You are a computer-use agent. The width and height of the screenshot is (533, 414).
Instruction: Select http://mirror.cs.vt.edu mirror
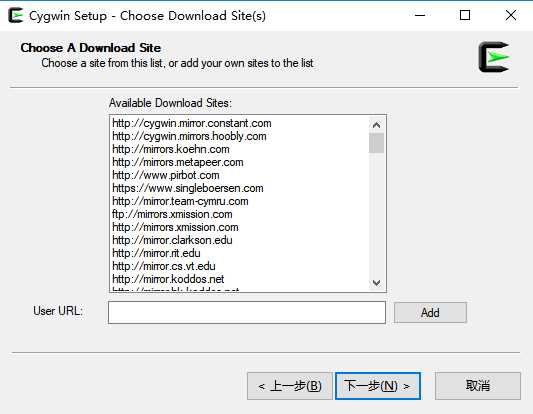coord(164,266)
